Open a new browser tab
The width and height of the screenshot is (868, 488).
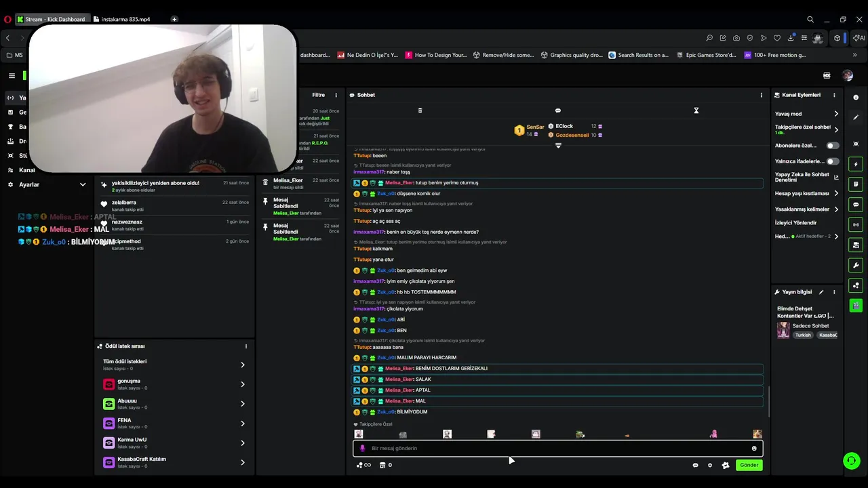click(174, 20)
